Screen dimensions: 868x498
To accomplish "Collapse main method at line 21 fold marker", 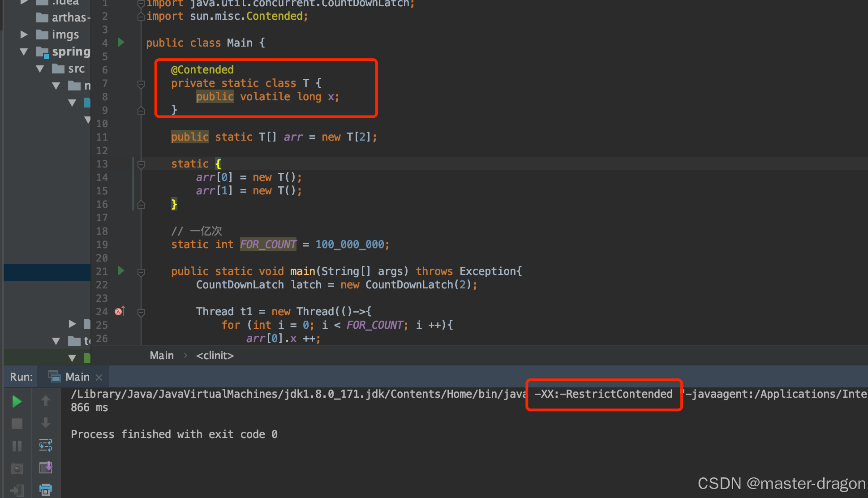I will [141, 272].
